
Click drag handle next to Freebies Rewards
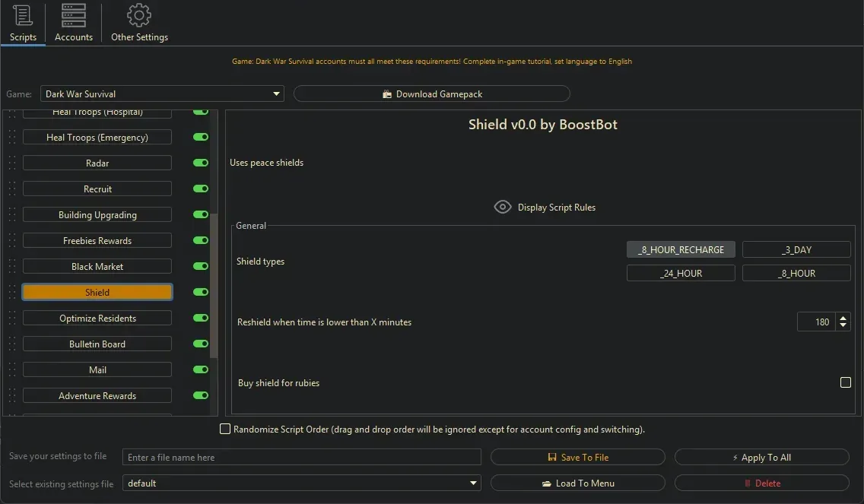[12, 241]
